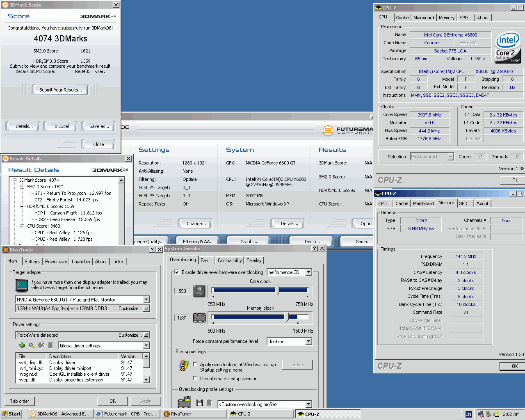
Task: Click the core clock value field showing 590
Action: point(183,291)
